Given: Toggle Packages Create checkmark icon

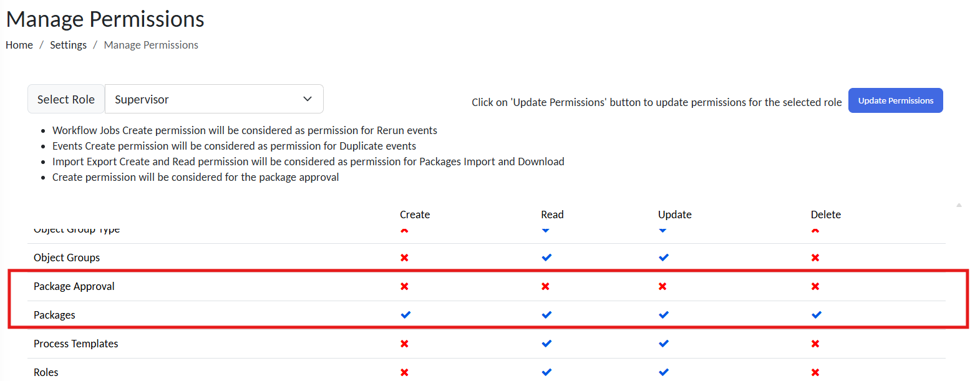Looking at the screenshot, I should coord(405,315).
